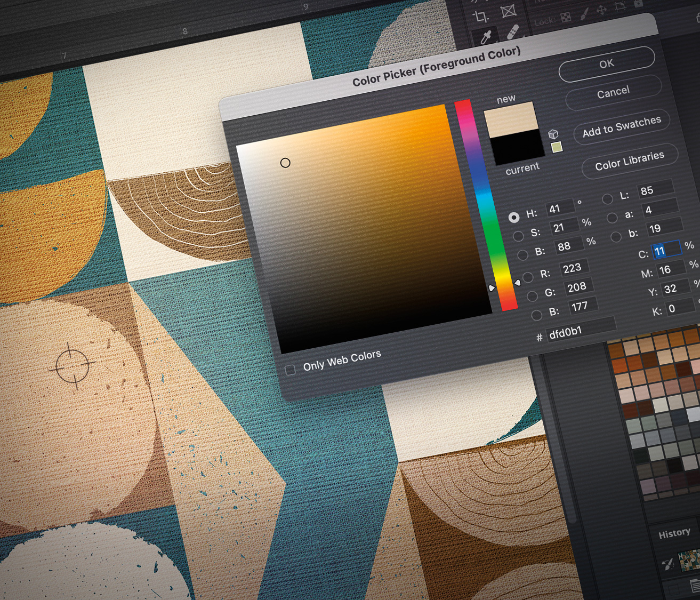The height and width of the screenshot is (600, 700).
Task: Click the lock image pixels brush icon
Action: click(x=584, y=13)
